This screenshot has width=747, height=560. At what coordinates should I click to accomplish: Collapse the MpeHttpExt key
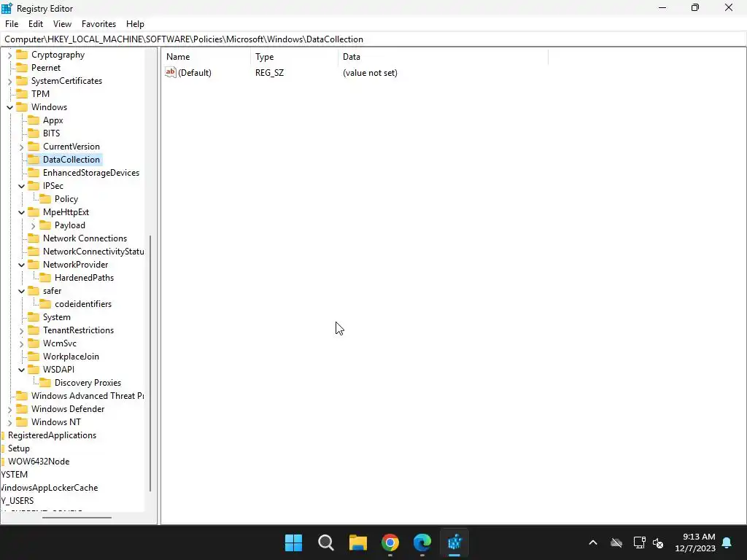click(x=21, y=212)
